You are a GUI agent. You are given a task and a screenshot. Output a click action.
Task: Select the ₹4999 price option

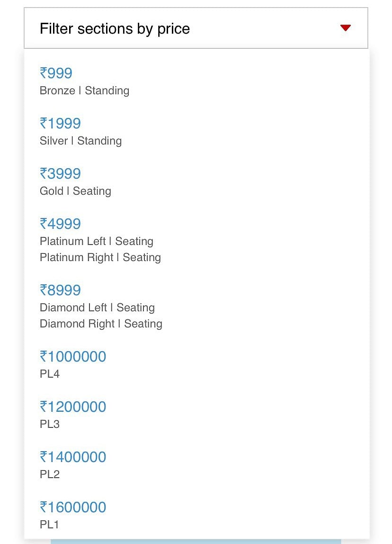60,224
